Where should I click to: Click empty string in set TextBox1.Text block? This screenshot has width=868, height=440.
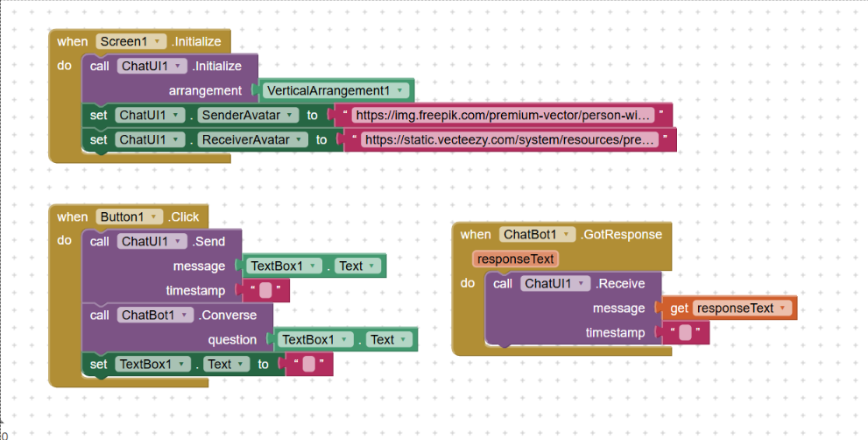pos(308,364)
